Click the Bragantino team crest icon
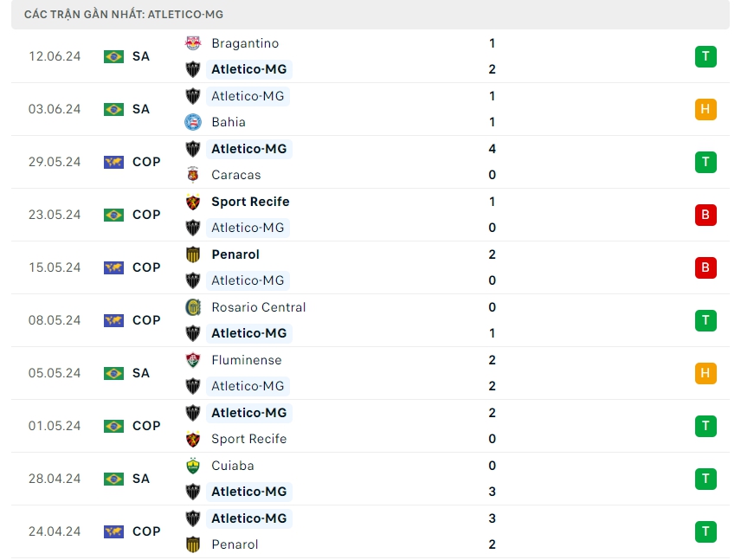741x560 pixels. tap(193, 43)
